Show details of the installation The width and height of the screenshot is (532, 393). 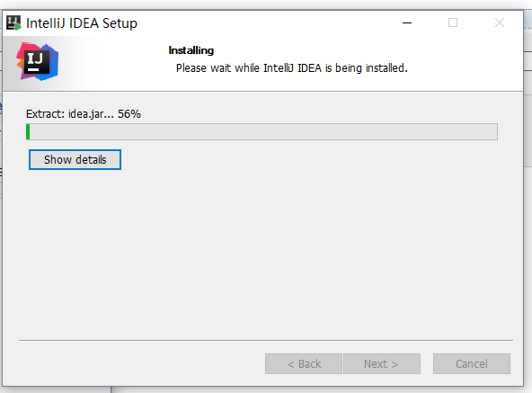tap(75, 160)
